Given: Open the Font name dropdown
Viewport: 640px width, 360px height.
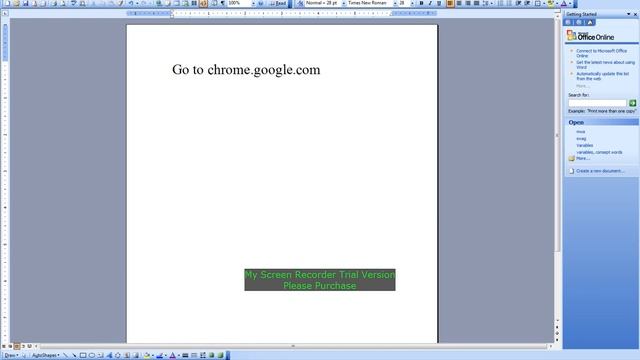Looking at the screenshot, I should click(x=395, y=3).
